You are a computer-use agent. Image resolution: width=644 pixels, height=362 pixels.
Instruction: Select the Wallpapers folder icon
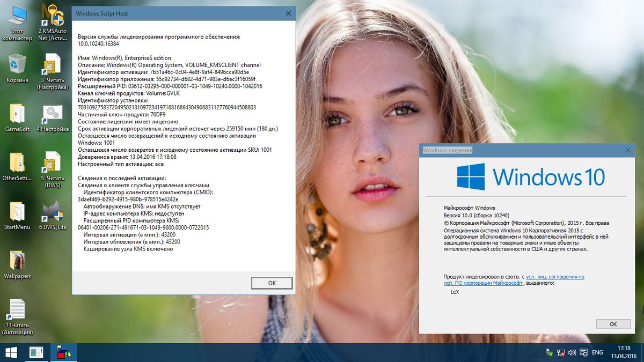pos(17,265)
